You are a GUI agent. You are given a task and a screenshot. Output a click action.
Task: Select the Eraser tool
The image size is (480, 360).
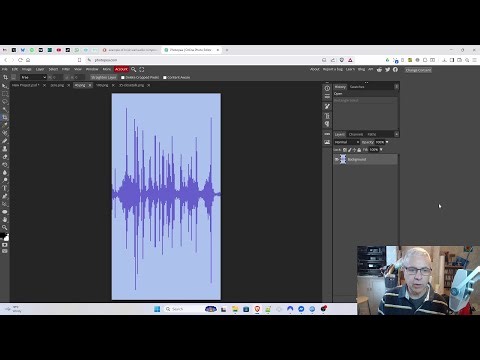pyautogui.click(x=5, y=157)
